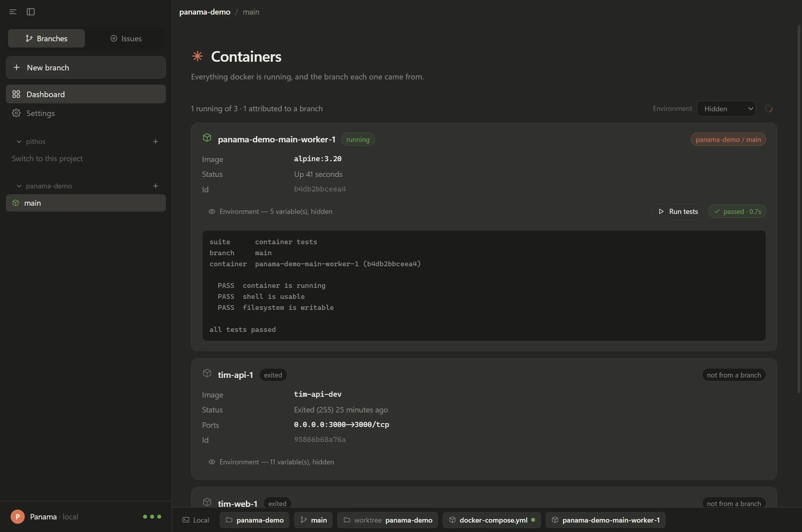Collapse the panama-demo project chevron
This screenshot has height=532, width=802.
click(x=19, y=186)
